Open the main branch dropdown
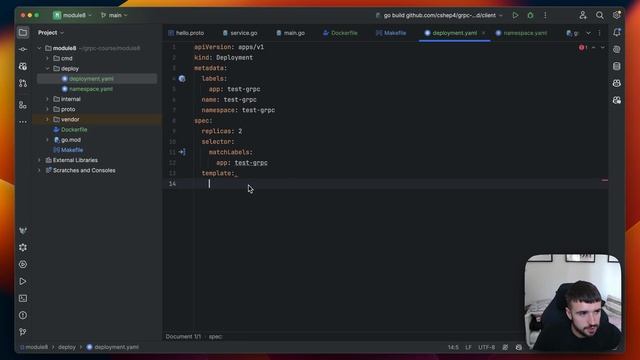Viewport: 640px width, 360px height. coord(114,16)
